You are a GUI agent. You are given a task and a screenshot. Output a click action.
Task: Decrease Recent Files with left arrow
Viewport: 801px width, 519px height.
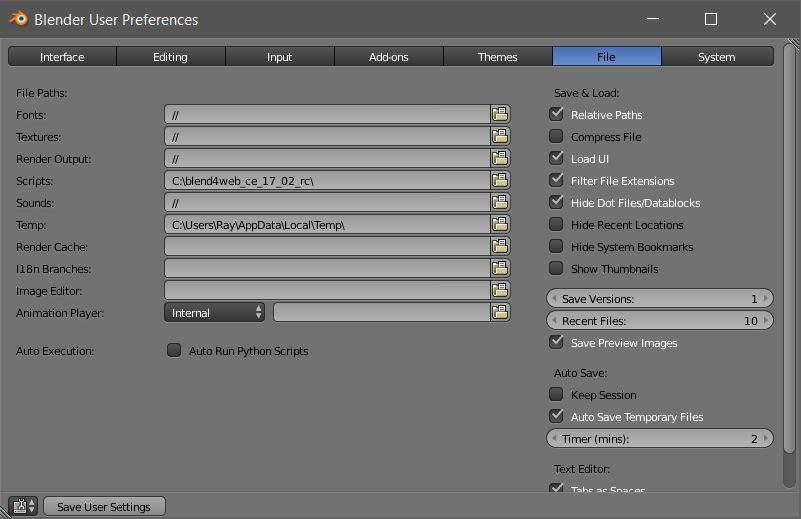[x=554, y=320]
